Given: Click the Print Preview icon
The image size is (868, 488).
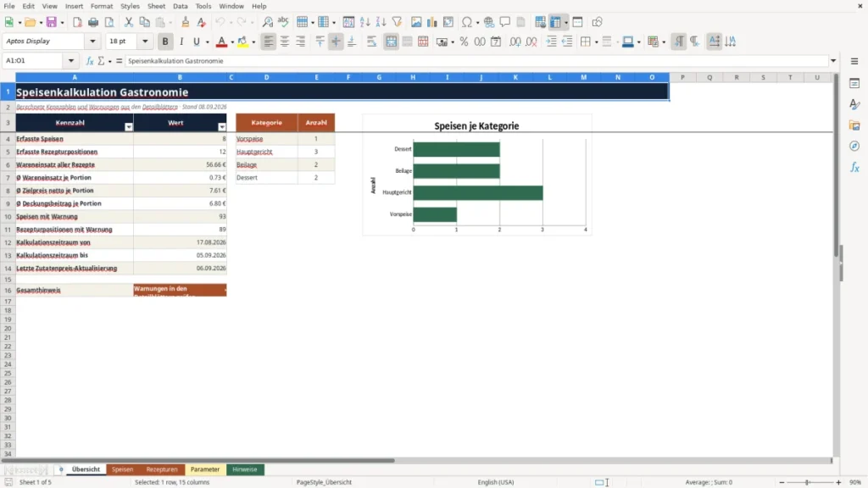Looking at the screenshot, I should (109, 22).
